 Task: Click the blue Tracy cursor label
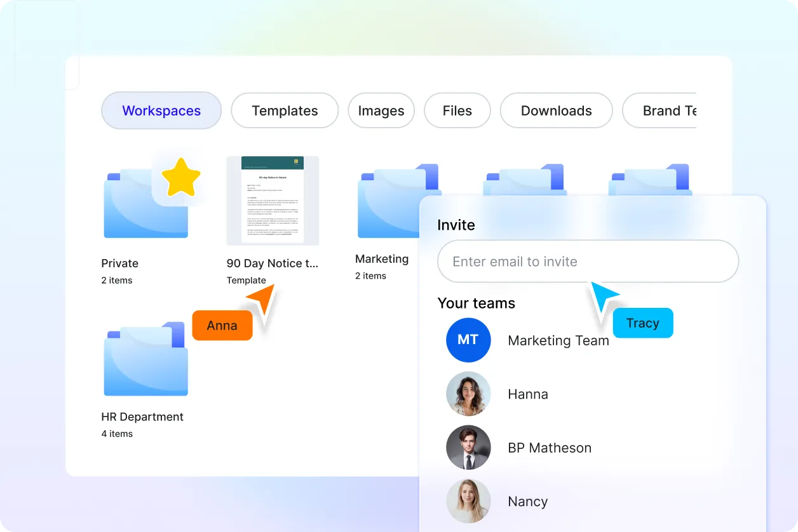coord(642,323)
